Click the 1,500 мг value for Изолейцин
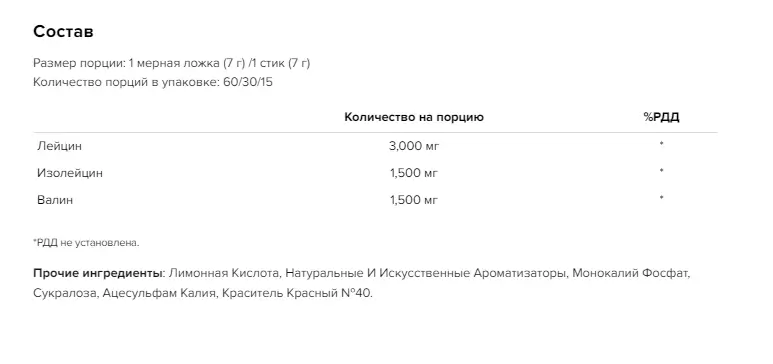The image size is (773, 364). tap(414, 173)
